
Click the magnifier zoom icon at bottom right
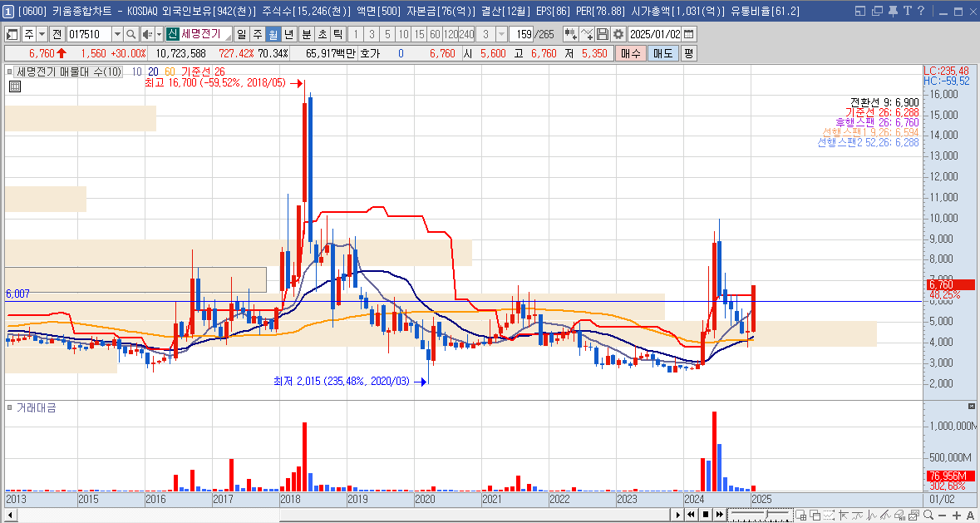(928, 515)
